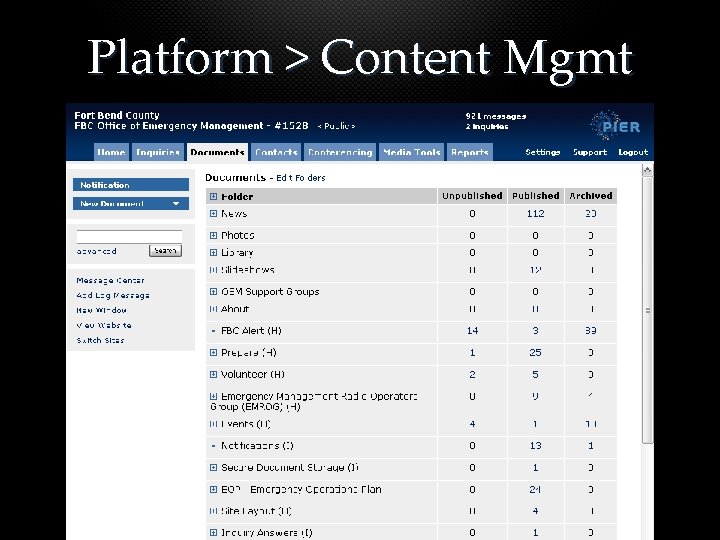The height and width of the screenshot is (540, 720).
Task: Open the Media Tools tab
Action: [x=411, y=152]
